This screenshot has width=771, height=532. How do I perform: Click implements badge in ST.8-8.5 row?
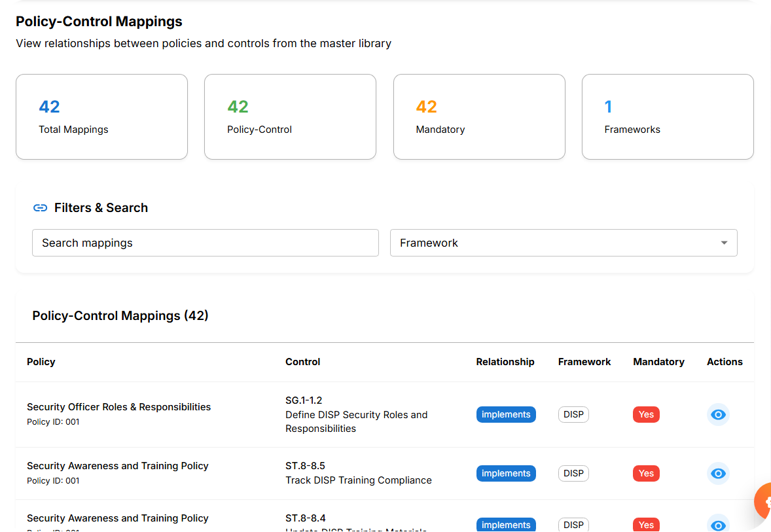(506, 474)
